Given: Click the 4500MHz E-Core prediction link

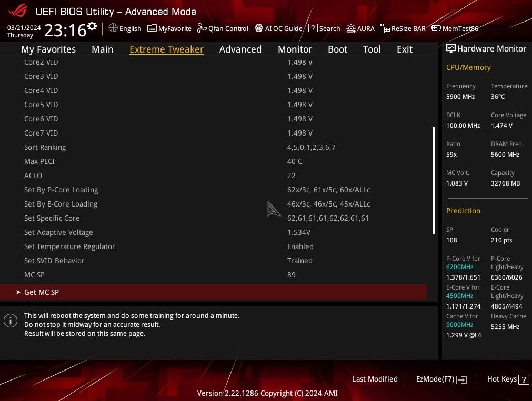Looking at the screenshot, I should point(459,296).
